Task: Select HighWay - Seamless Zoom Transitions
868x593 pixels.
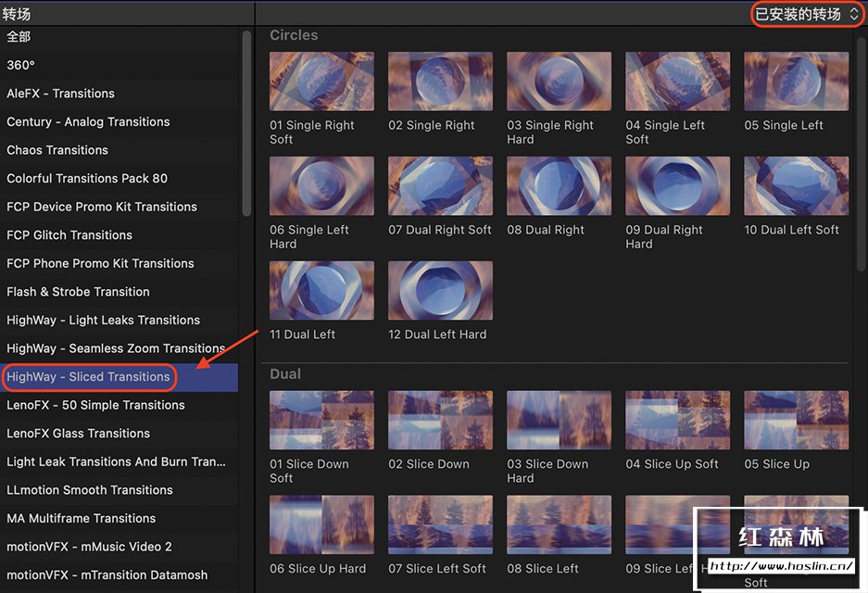Action: point(119,347)
